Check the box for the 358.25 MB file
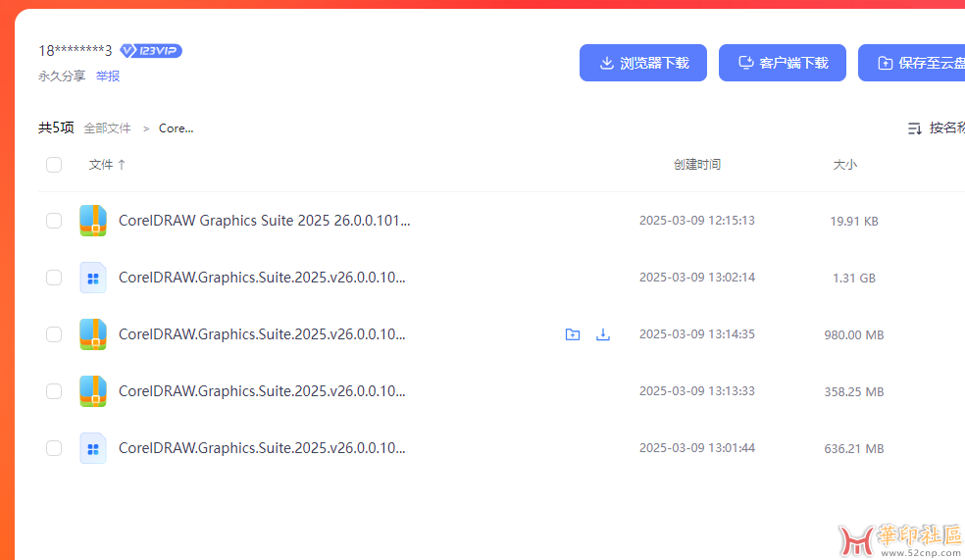This screenshot has width=965, height=560. pos(54,391)
